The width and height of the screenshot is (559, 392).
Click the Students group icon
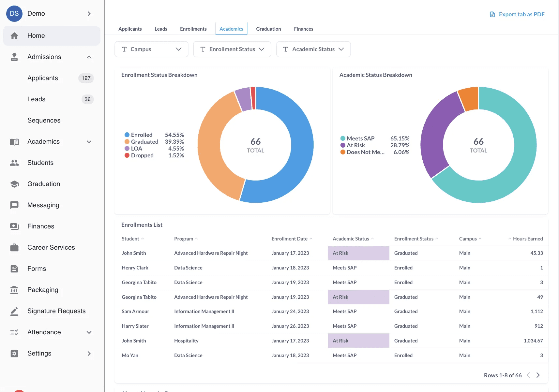[14, 163]
